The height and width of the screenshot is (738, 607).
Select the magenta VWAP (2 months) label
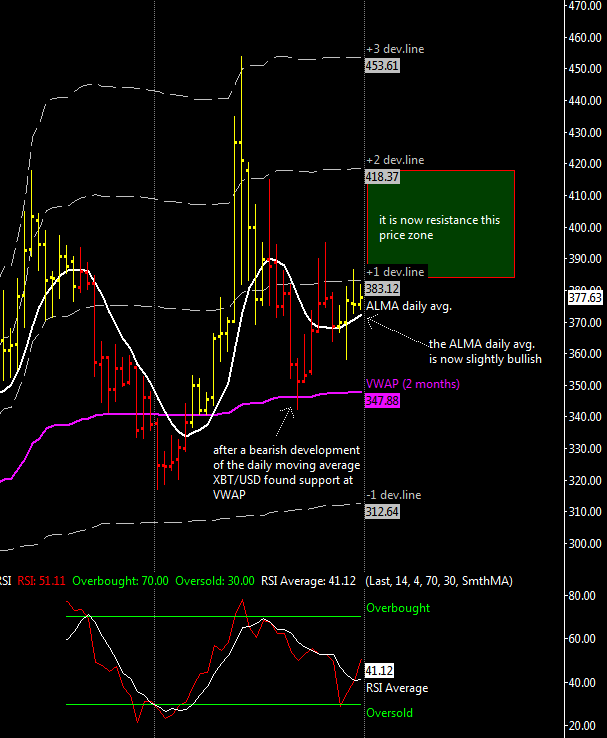pos(412,384)
